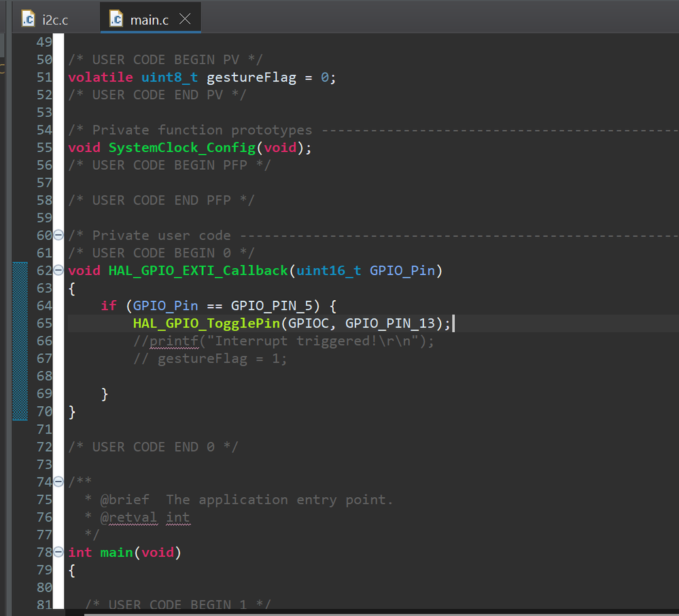
Task: Close the main.c editor tab
Action: click(185, 19)
